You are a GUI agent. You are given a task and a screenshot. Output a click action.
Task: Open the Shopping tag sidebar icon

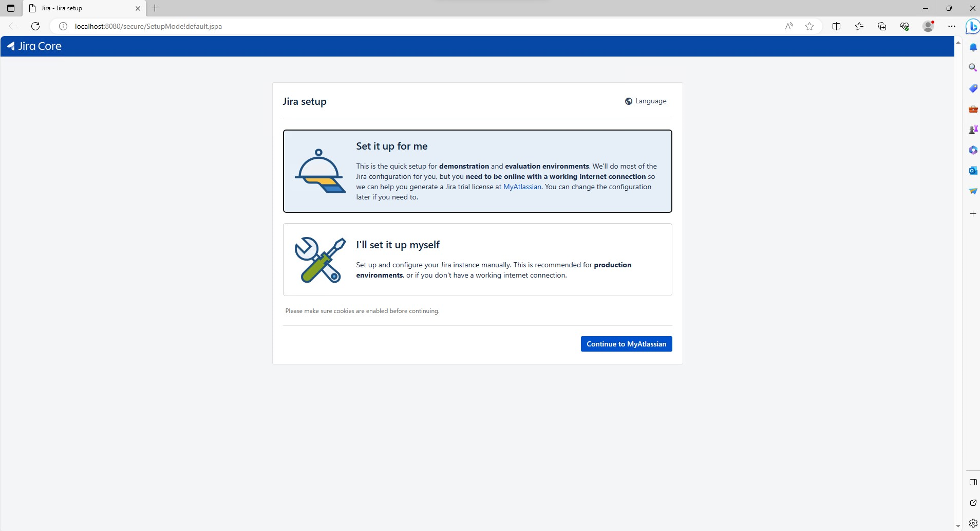point(973,88)
